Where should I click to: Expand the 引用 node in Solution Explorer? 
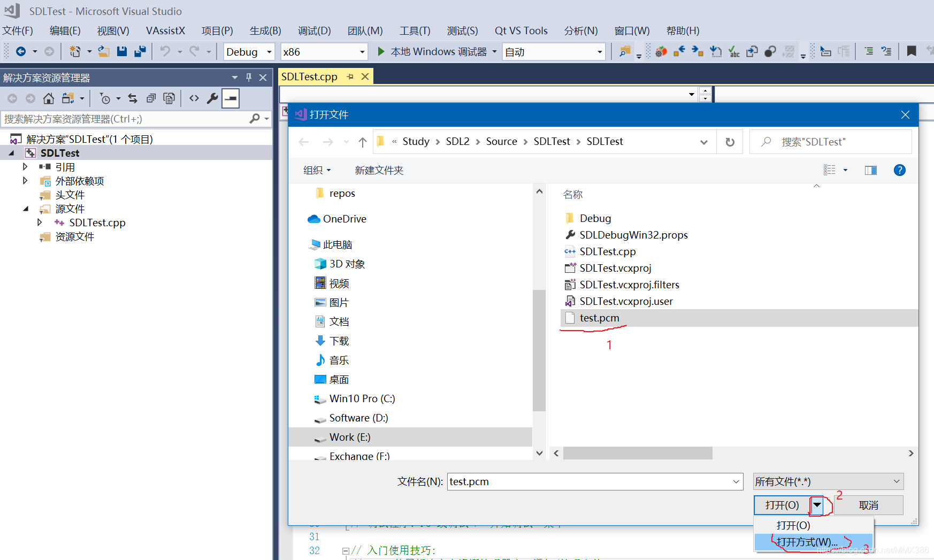pos(25,167)
